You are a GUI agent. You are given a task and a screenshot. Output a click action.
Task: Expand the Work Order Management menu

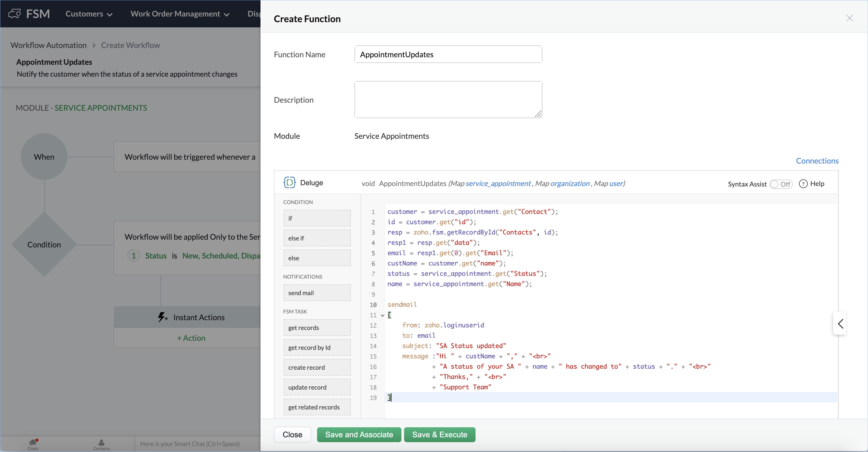[180, 14]
